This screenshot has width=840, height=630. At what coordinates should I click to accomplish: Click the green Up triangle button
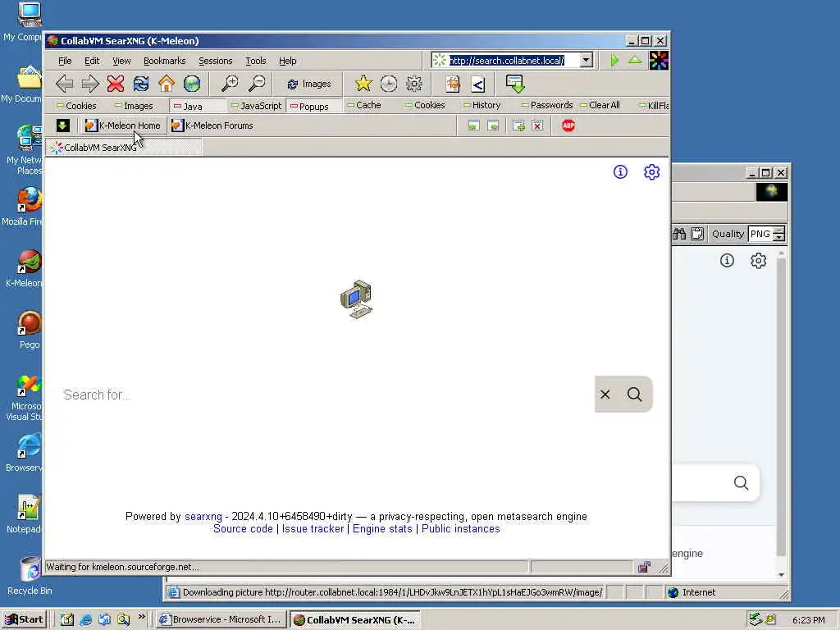click(x=635, y=60)
